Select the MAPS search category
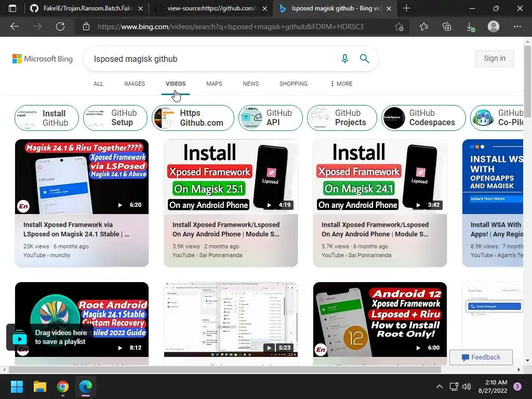The width and height of the screenshot is (532, 399). coord(214,84)
